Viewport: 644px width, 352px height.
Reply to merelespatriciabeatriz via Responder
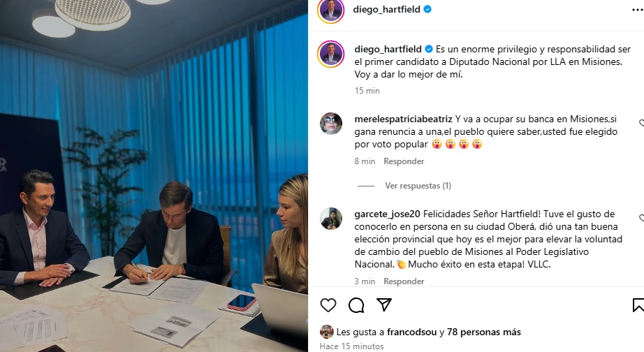[x=404, y=161]
